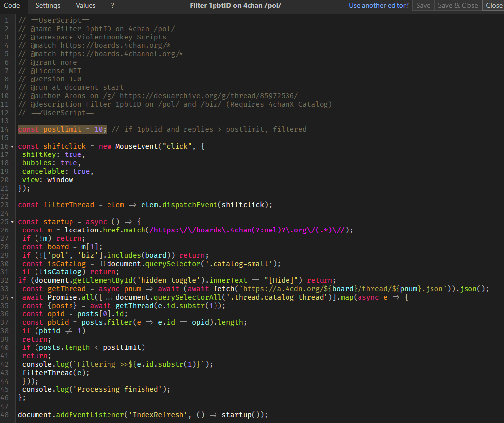The image size is (504, 423).
Task: Click the '@match https://boards.4chan.org/*' line
Action: (94, 45)
